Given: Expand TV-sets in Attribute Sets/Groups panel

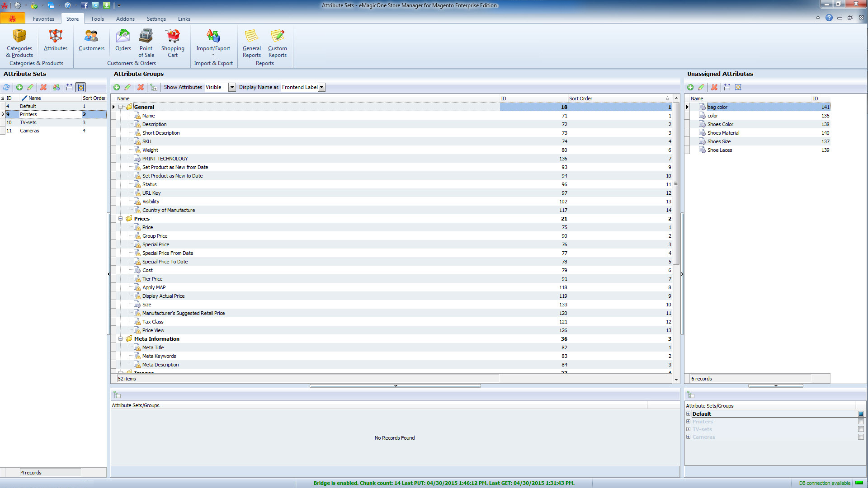Looking at the screenshot, I should click(688, 429).
